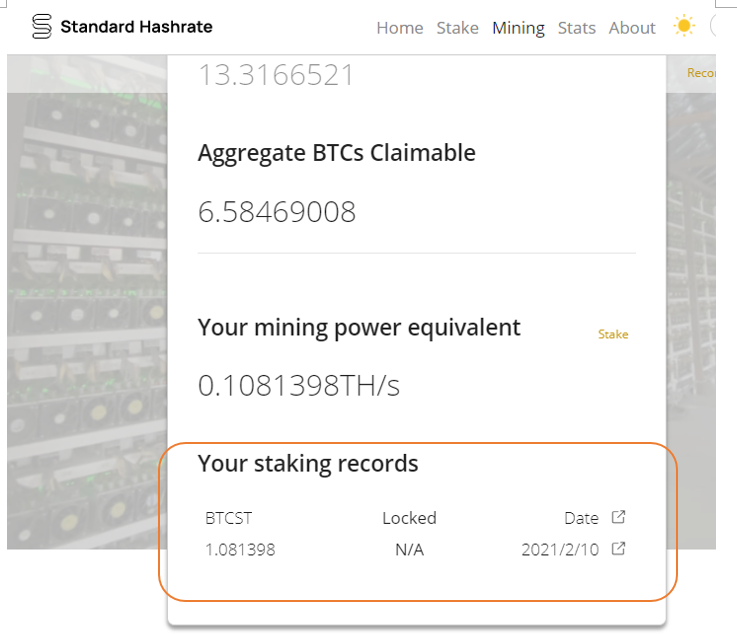Open external link icon for 2021/2/10 record

pyautogui.click(x=618, y=548)
